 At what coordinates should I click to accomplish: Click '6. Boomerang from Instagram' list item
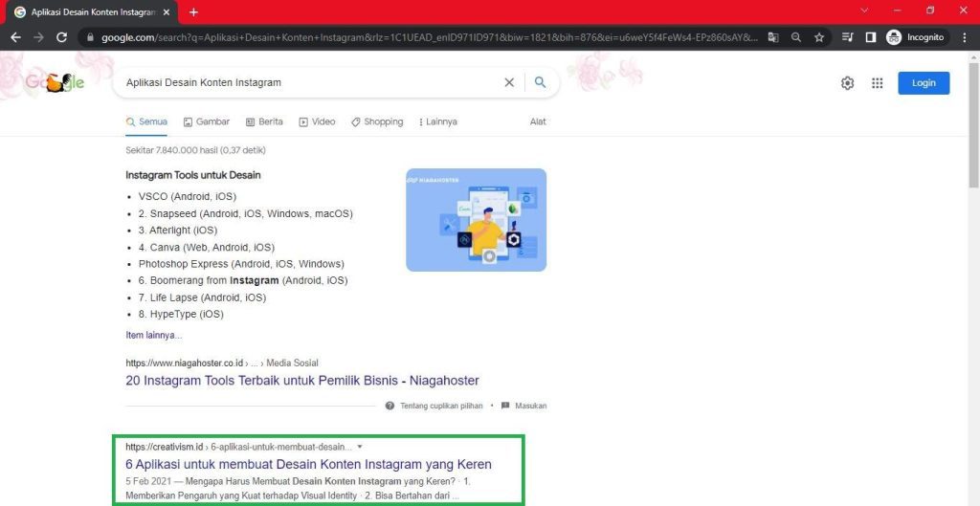(x=243, y=281)
